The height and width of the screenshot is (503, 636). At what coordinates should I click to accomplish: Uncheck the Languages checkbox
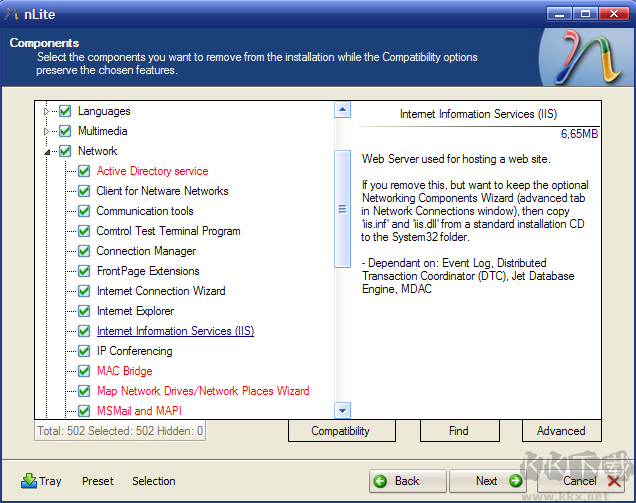point(65,111)
